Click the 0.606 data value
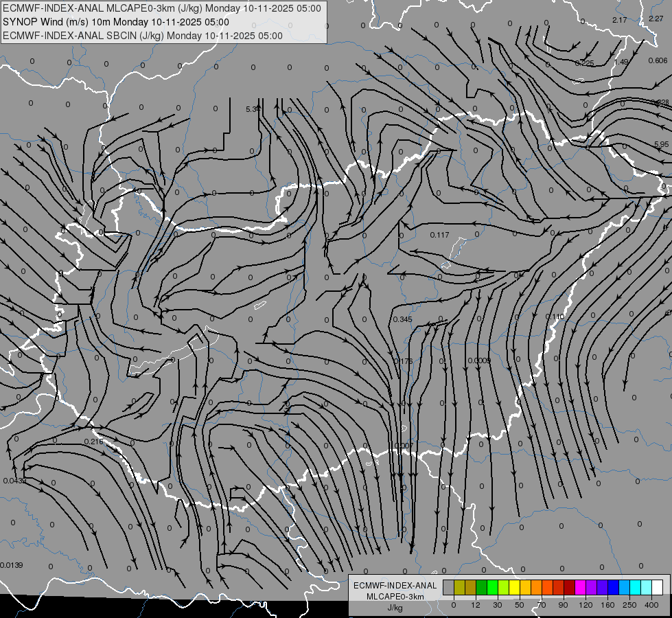The height and width of the screenshot is (618, 672). 658,60
